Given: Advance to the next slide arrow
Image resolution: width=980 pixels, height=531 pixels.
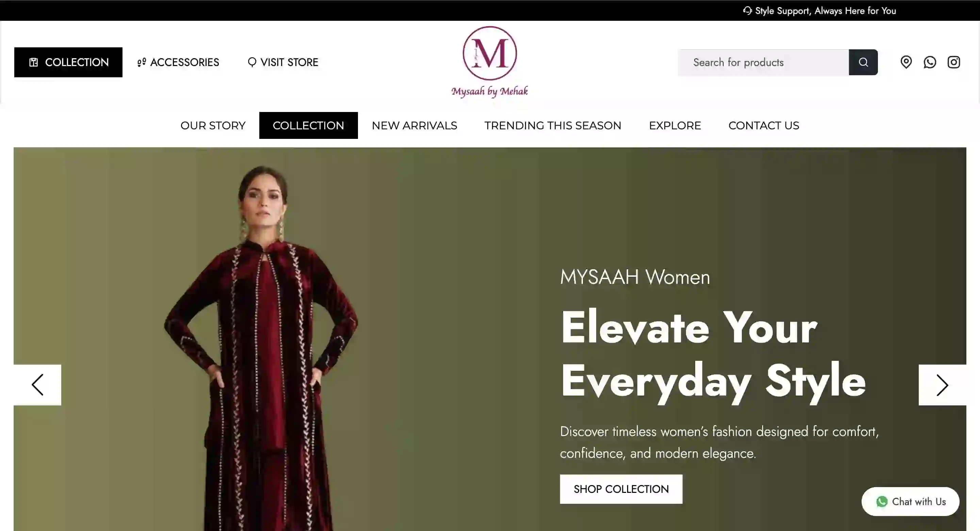Looking at the screenshot, I should 942,385.
